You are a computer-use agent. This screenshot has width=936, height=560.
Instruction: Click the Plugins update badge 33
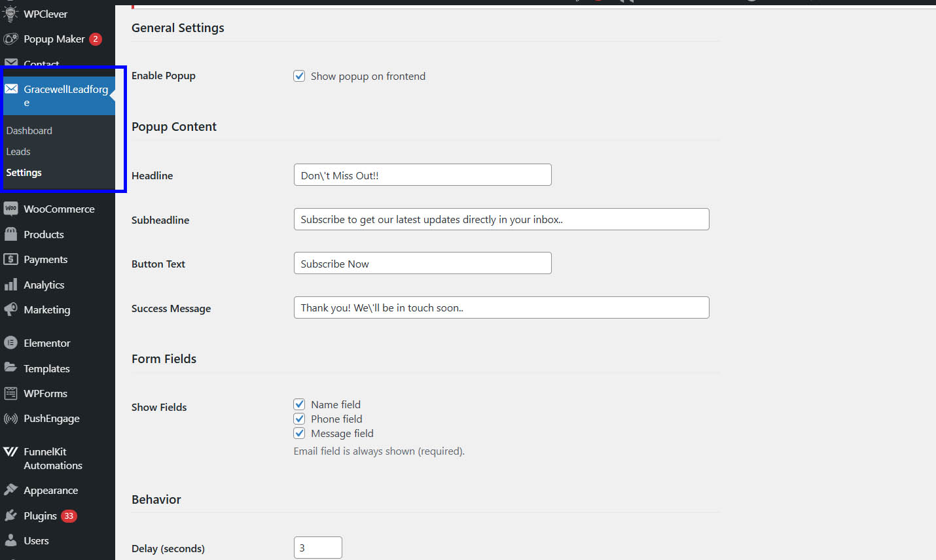coord(69,516)
